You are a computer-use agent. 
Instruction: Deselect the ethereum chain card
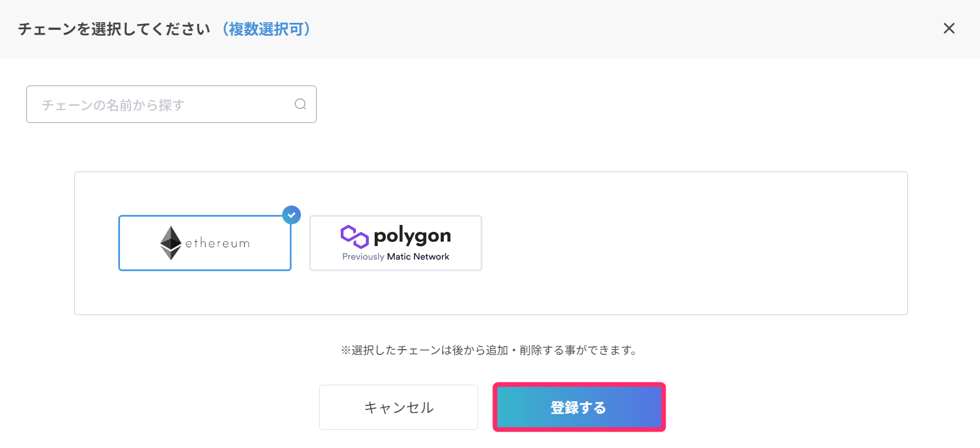pyautogui.click(x=205, y=243)
